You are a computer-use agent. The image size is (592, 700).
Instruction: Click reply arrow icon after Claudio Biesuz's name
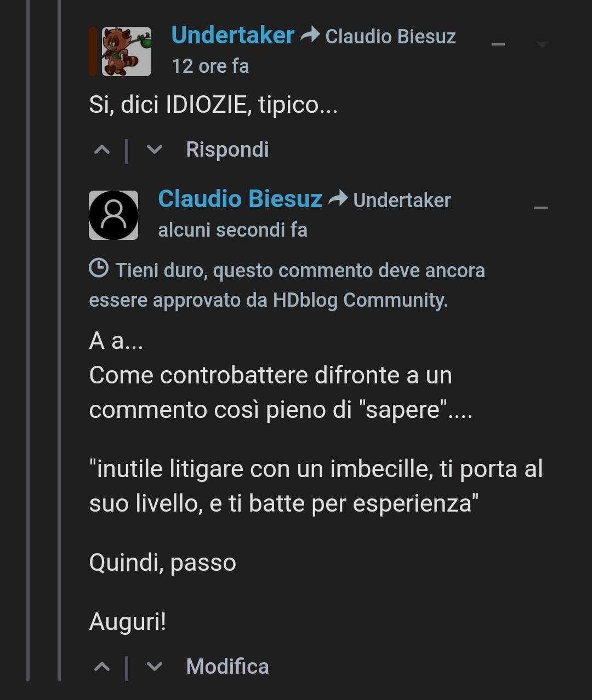338,198
